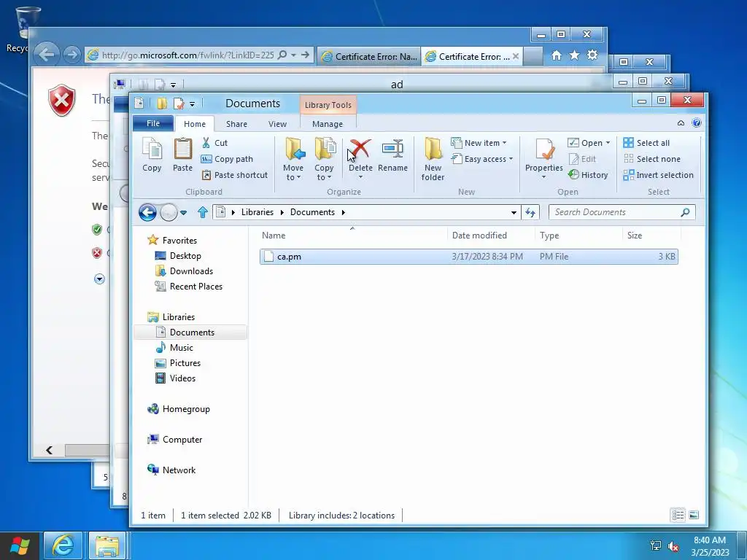Expand the Open dropdown arrow

pos(608,143)
